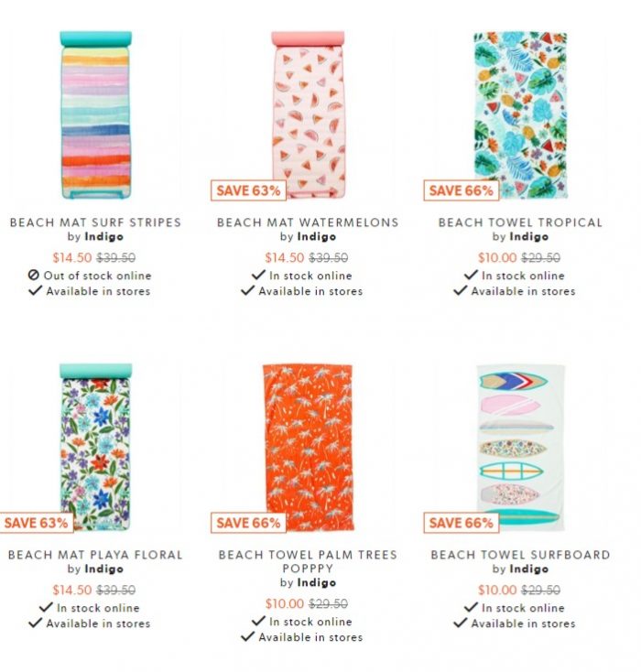Open the orange Palm Trees towel image
The image size is (641, 672).
point(309,448)
